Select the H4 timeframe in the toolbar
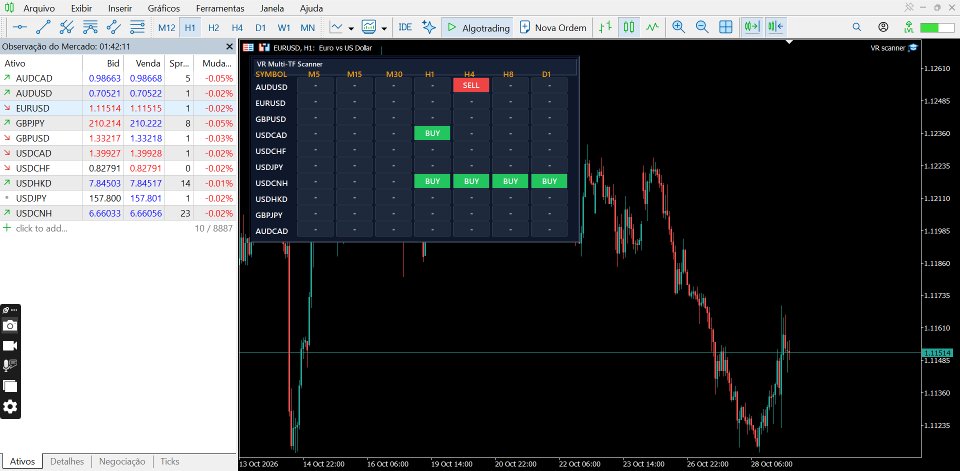Viewport: 960px width, 471px height. click(x=237, y=27)
